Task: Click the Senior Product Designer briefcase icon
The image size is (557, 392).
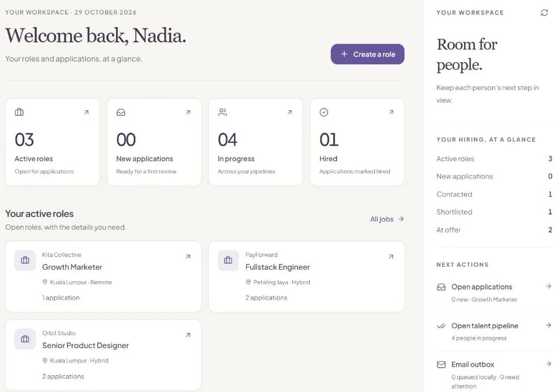Action: point(25,339)
